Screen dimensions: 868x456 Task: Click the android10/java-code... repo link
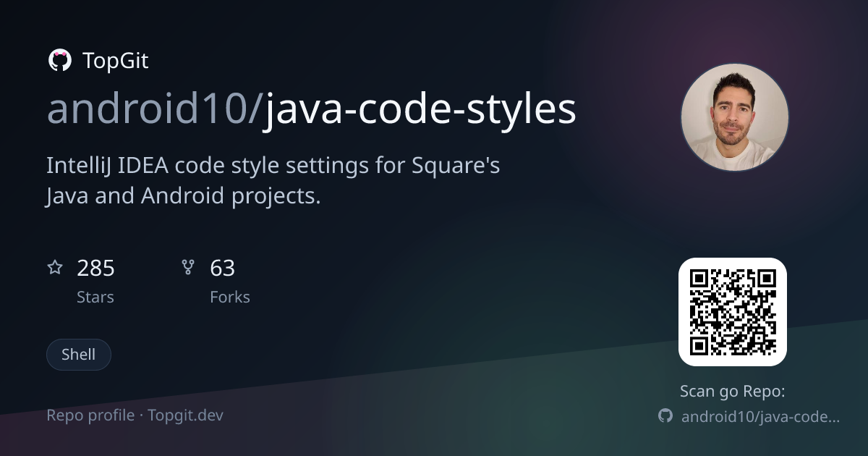pyautogui.click(x=760, y=417)
